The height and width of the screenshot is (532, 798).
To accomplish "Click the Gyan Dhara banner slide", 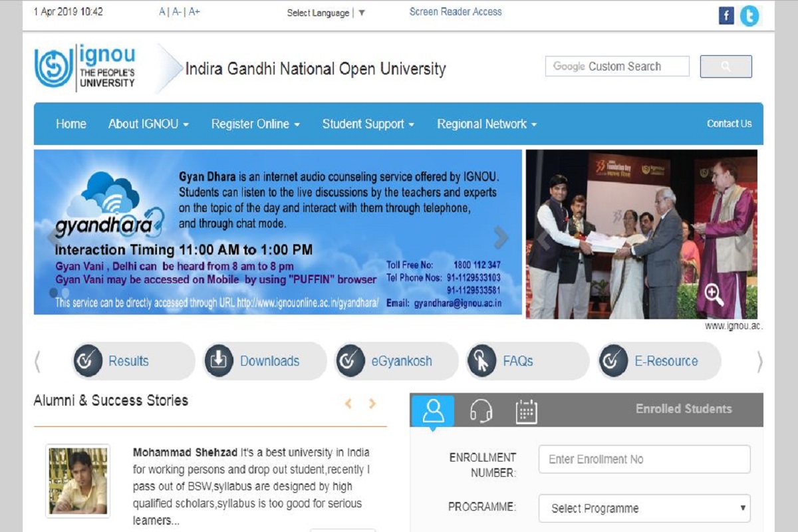I will pos(278,232).
